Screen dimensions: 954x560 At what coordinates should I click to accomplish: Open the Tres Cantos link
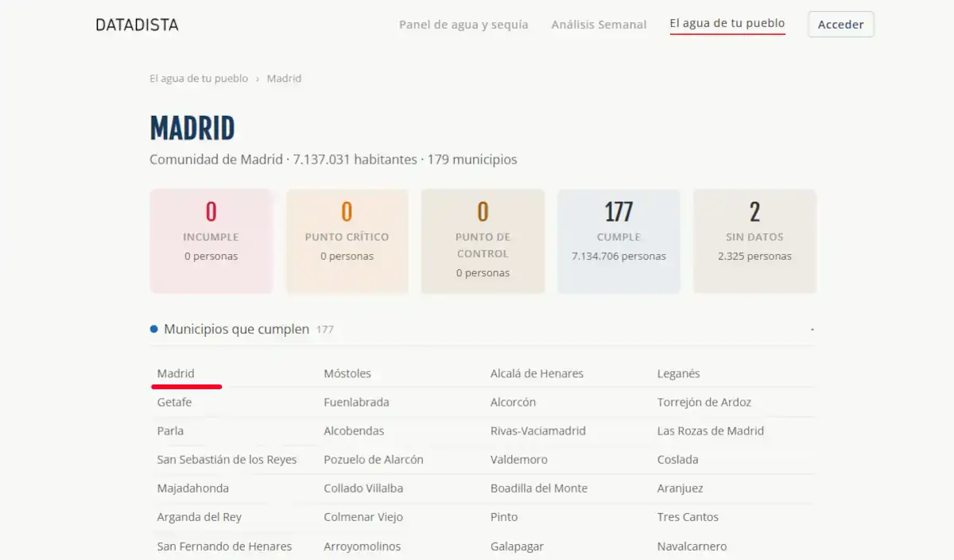[x=688, y=516]
